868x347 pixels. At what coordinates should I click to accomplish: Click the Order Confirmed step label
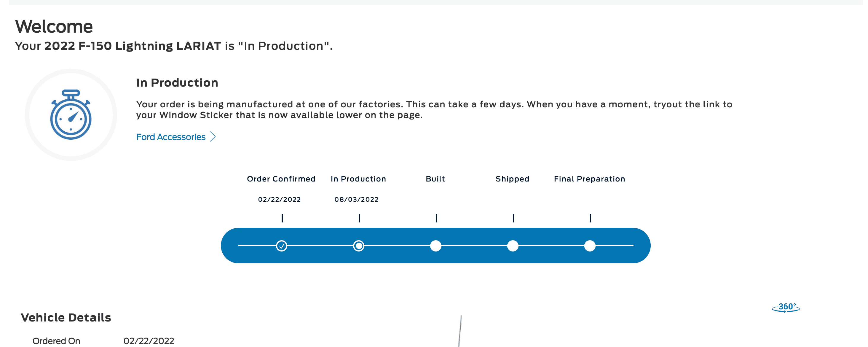(281, 179)
